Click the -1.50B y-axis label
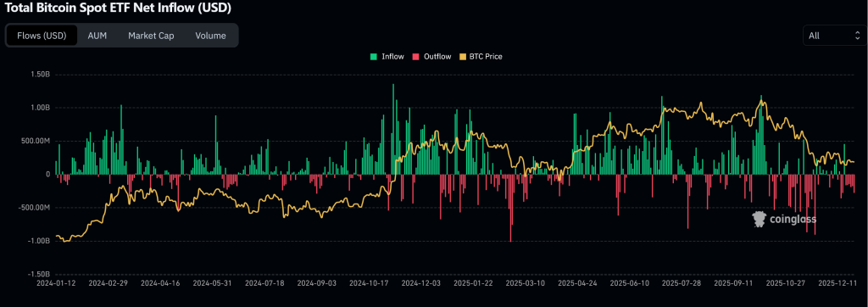This screenshot has height=307, width=868. pyautogui.click(x=39, y=274)
